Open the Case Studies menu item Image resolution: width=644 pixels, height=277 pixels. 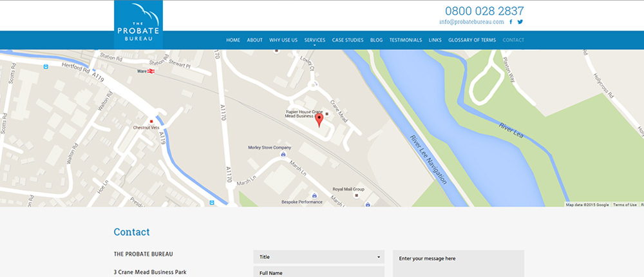348,40
